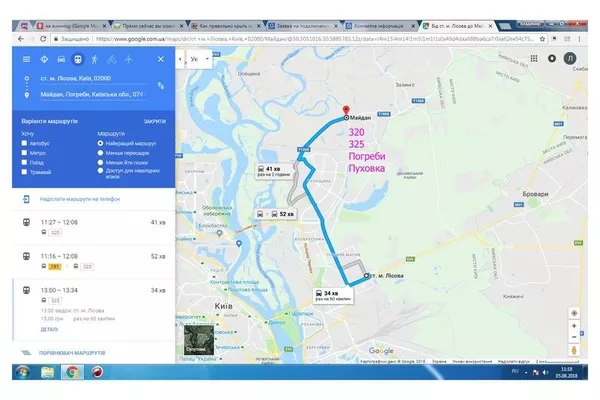Screen dimensions: 600x400
Task: Select the walking travel mode icon
Action: tap(95, 59)
